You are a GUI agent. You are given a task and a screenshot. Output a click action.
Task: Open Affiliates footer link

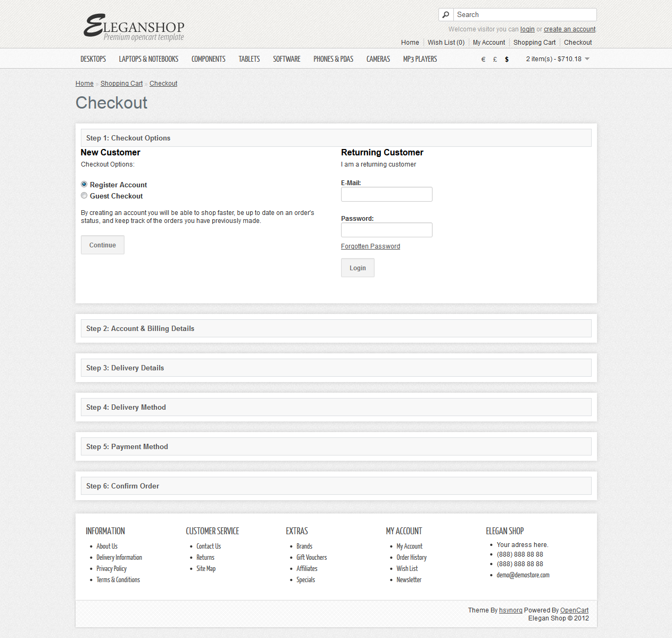pyautogui.click(x=307, y=569)
